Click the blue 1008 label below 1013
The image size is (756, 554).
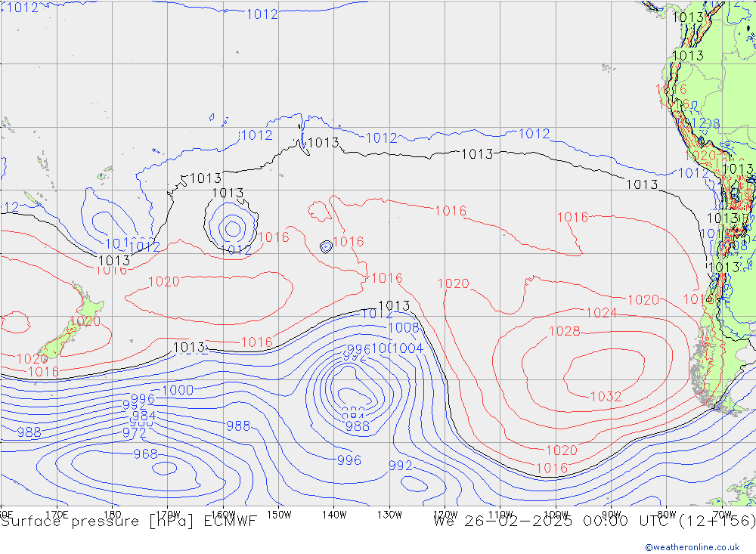[x=404, y=328]
